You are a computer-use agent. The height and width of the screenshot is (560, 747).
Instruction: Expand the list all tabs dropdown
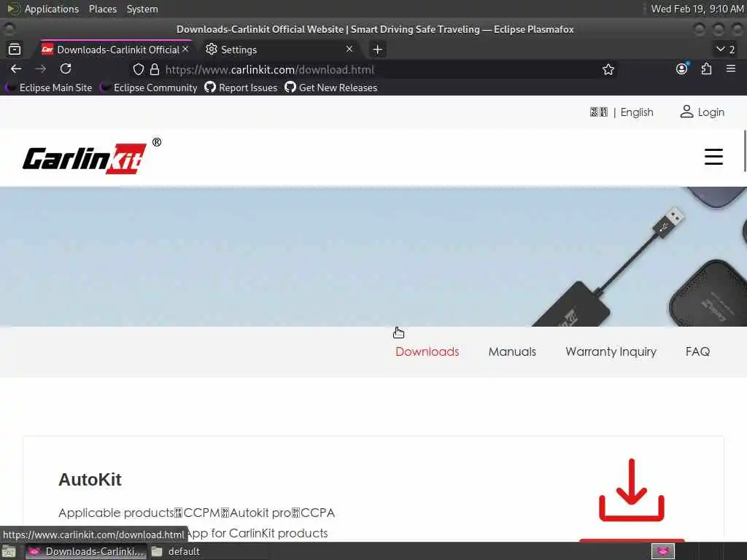click(x=726, y=49)
